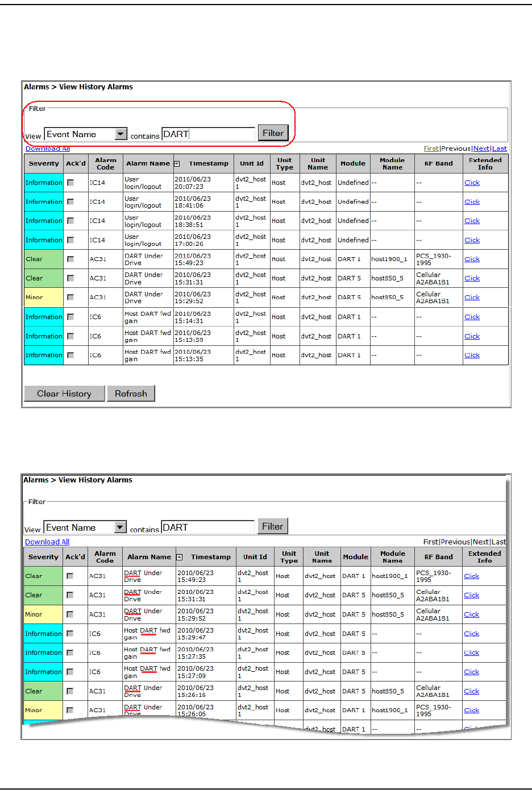Tick Ack'd checkbox for 15:14:31 row
Viewport: 532px width, 793px height.
[70, 317]
